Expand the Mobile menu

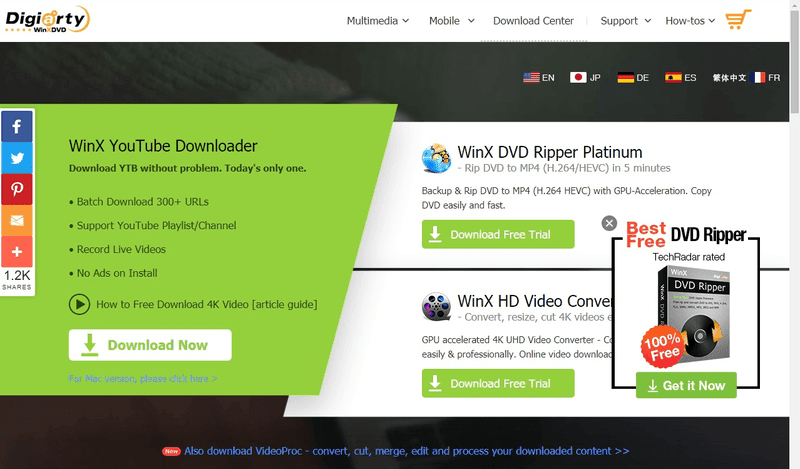click(x=452, y=21)
